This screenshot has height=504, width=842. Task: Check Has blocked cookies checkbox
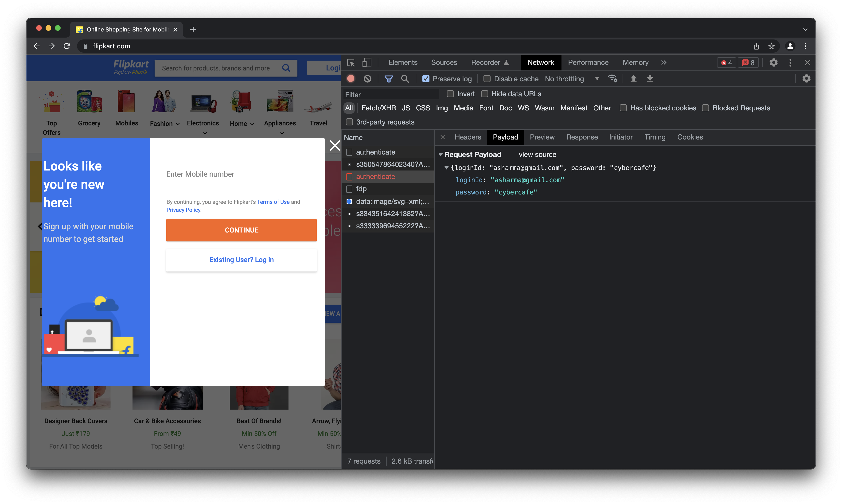click(623, 108)
